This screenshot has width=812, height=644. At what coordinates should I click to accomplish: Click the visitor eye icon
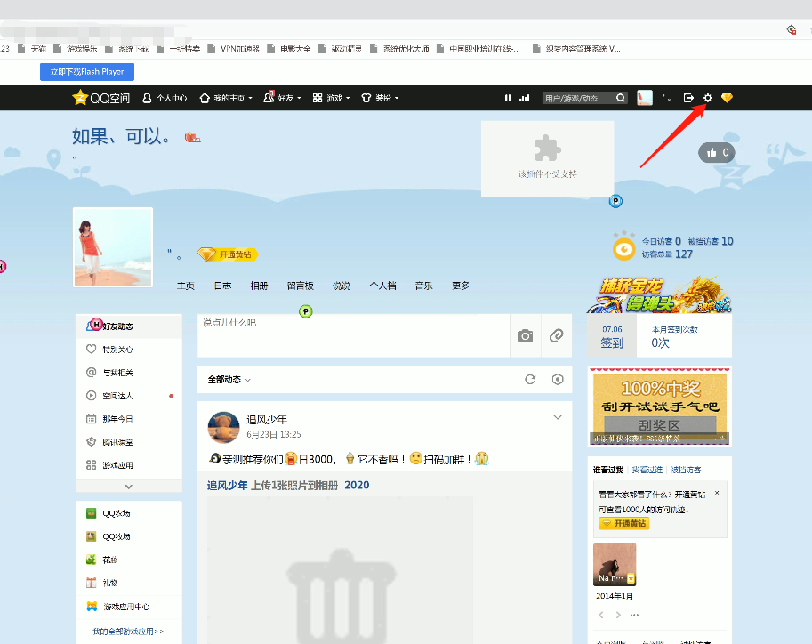[x=624, y=249]
